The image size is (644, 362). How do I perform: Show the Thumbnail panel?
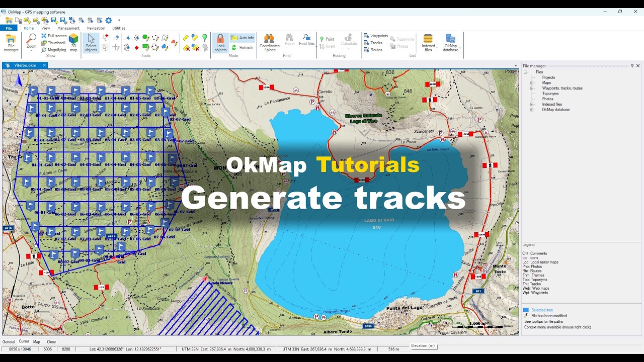(x=53, y=43)
